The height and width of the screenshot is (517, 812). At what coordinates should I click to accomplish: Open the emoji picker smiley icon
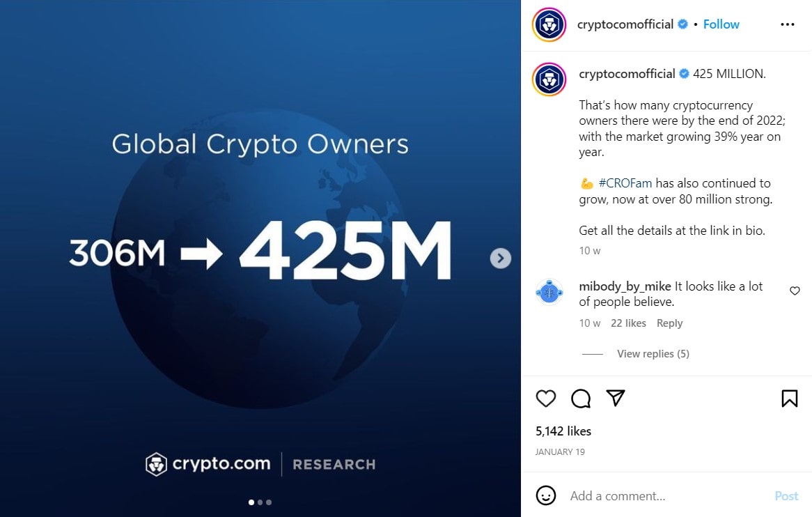[546, 495]
